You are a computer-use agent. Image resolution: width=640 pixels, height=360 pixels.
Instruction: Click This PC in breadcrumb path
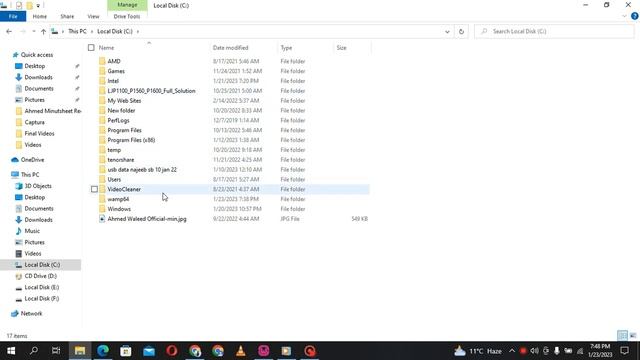(x=77, y=31)
